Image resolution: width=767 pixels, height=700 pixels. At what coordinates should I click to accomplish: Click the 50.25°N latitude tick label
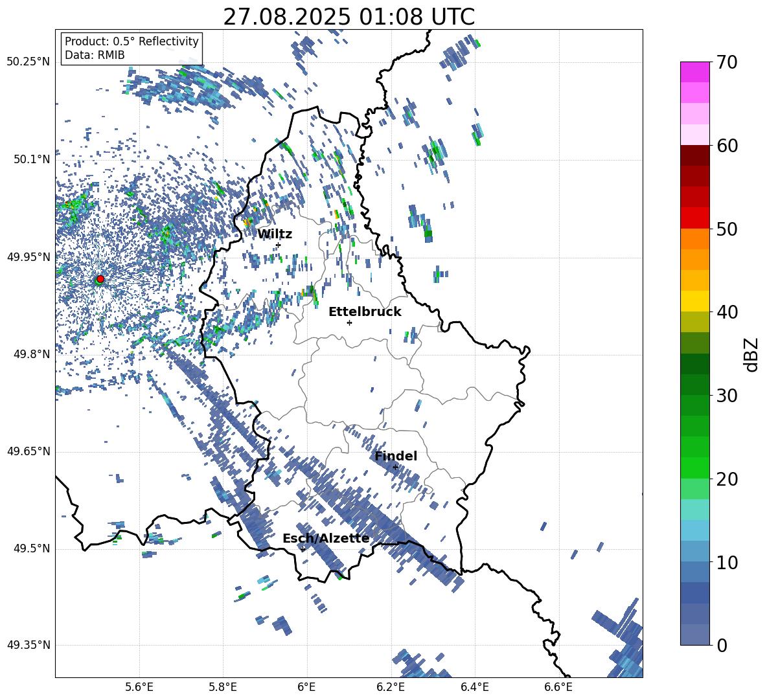29,62
